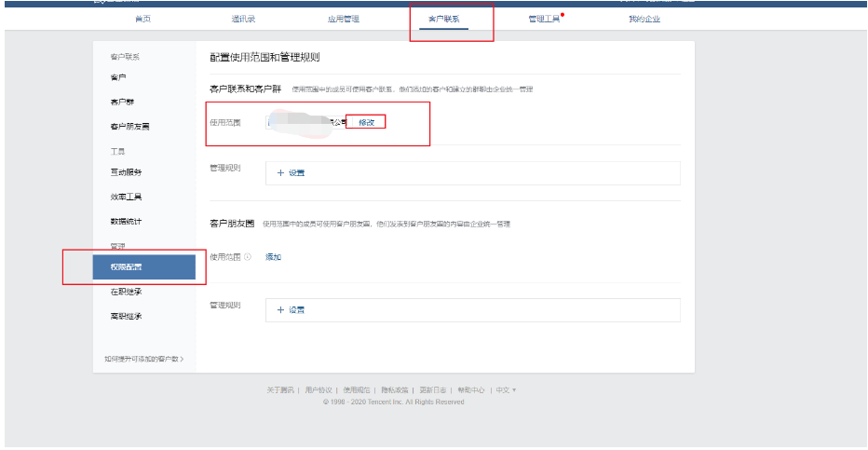This screenshot has width=868, height=450.
Task: Click 设置 for 客户联系和客户群 管理规则
Action: (297, 172)
